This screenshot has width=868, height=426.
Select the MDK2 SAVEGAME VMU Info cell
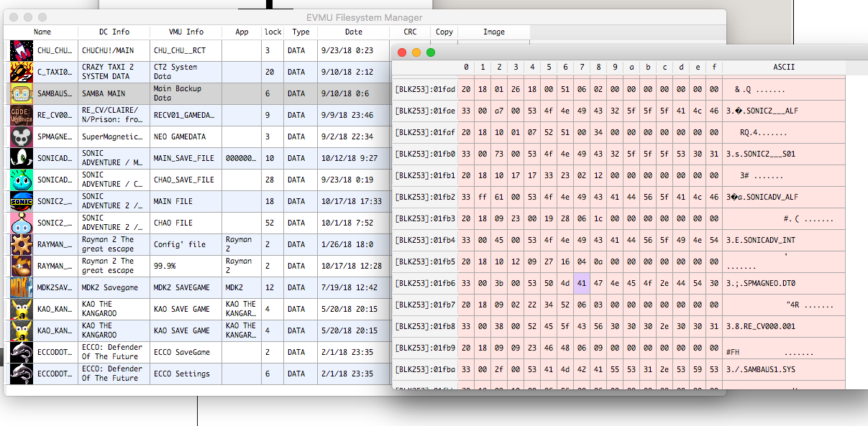(x=186, y=287)
